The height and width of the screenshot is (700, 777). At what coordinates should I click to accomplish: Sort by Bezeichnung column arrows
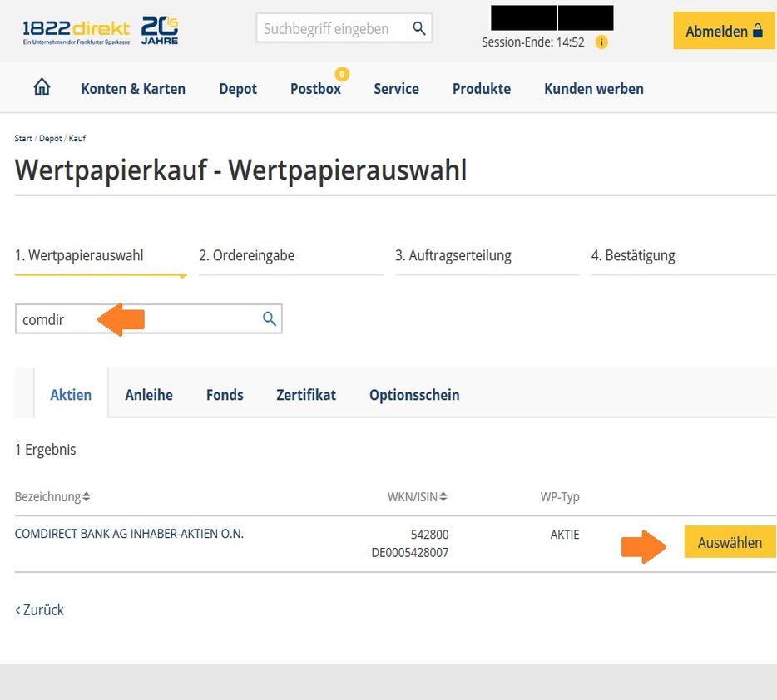[x=87, y=496]
